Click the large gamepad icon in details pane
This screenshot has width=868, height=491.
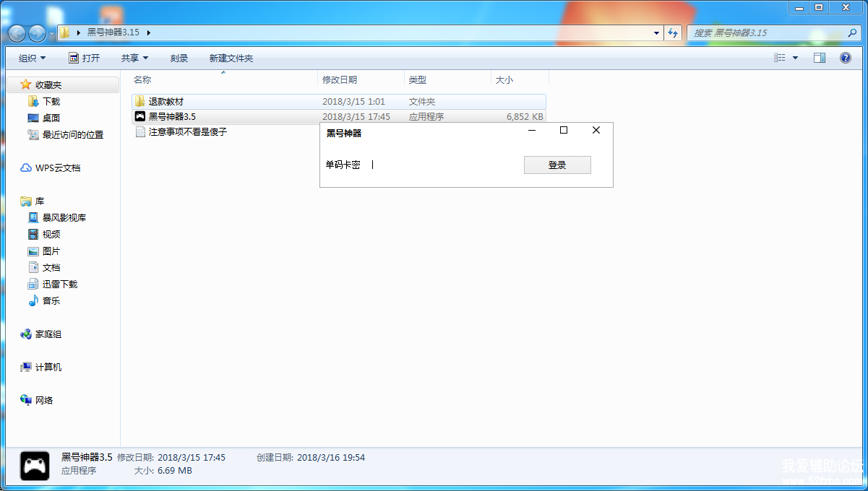[34, 466]
